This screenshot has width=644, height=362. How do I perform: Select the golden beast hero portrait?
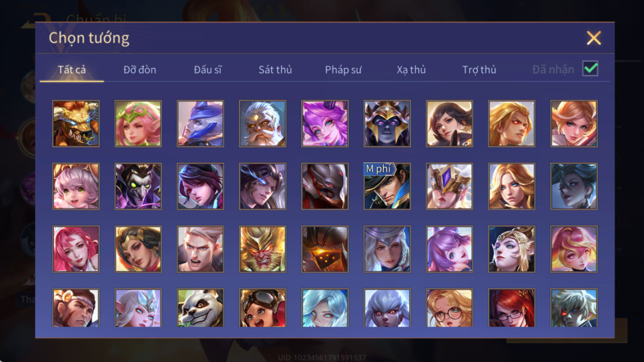tap(76, 124)
